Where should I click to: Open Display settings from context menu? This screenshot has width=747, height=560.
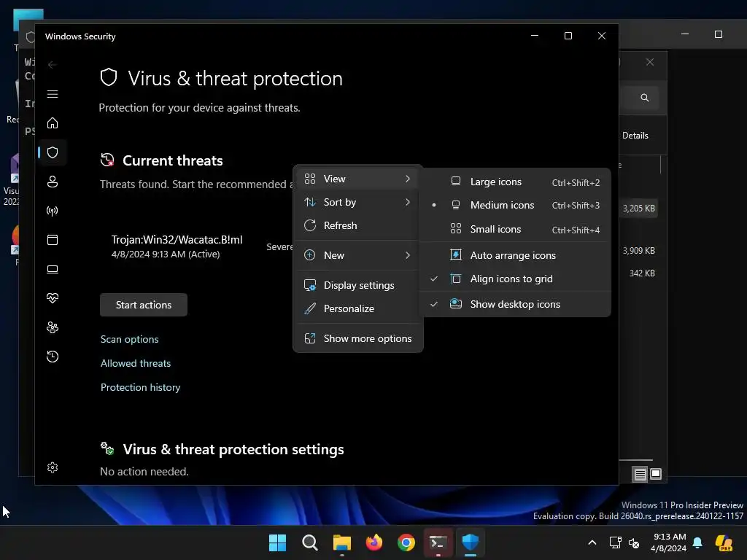[357, 285]
